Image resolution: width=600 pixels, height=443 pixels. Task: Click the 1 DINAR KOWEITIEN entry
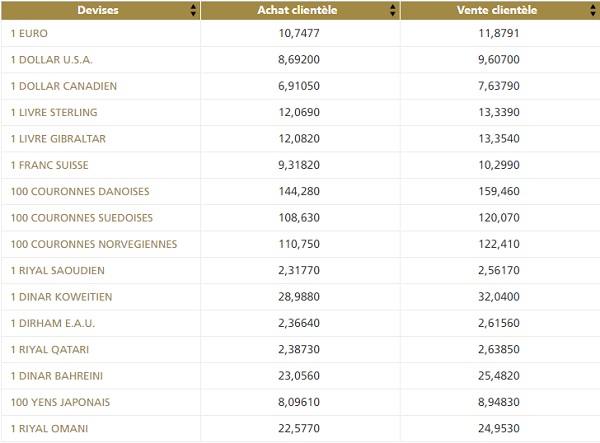[x=61, y=297]
